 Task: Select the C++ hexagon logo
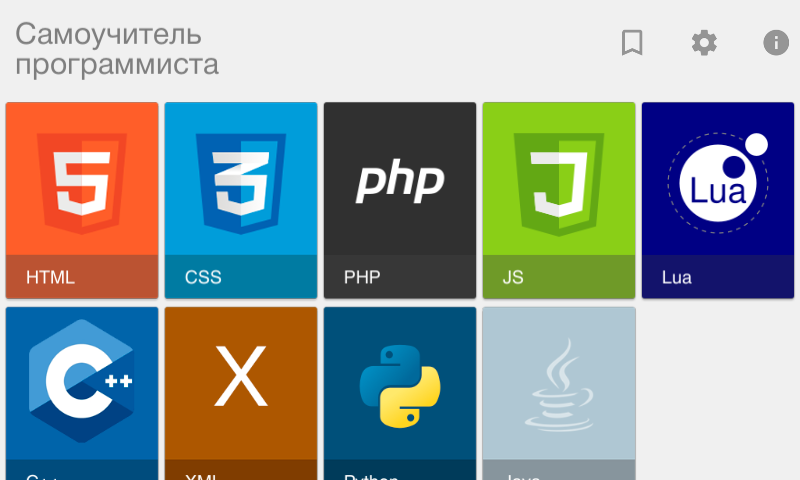click(82, 382)
